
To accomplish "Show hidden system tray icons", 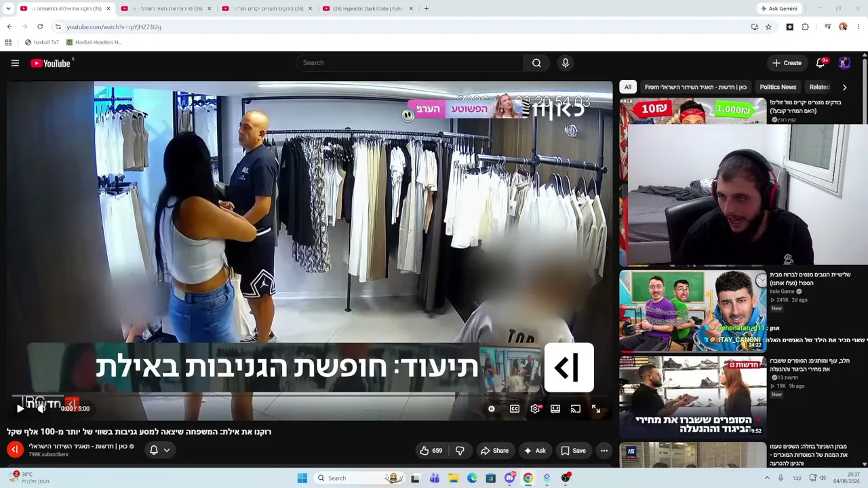I will pos(768,478).
